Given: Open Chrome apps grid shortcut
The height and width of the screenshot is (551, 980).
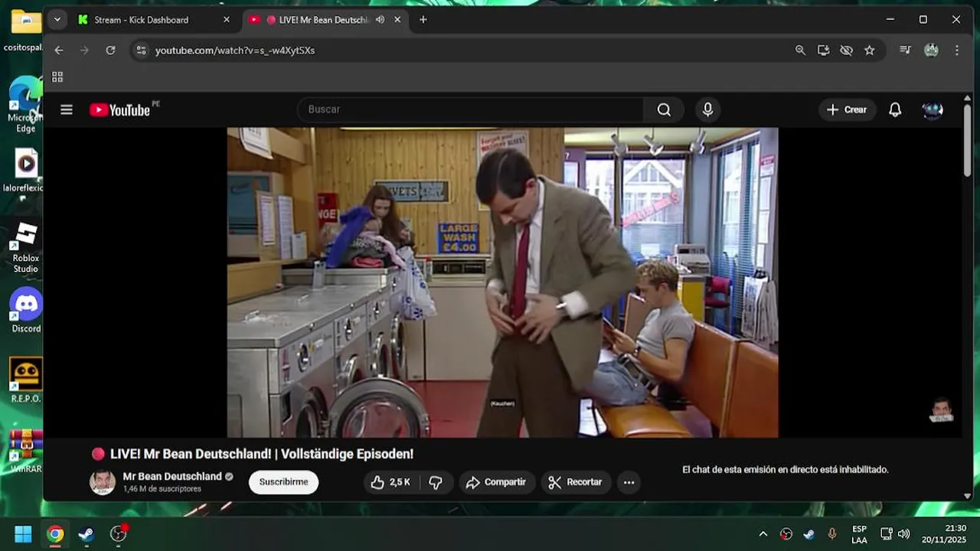Looking at the screenshot, I should (x=57, y=77).
